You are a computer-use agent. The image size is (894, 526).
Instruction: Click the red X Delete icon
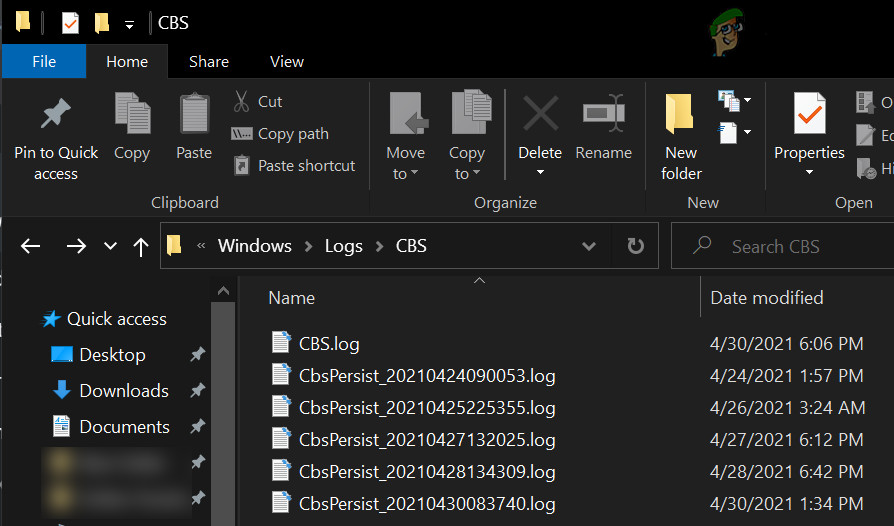(x=540, y=115)
